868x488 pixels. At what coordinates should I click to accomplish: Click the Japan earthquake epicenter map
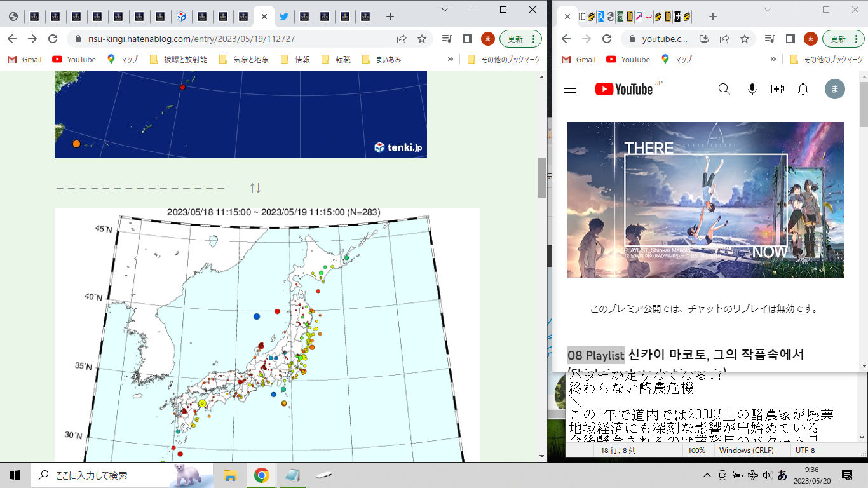[268, 335]
